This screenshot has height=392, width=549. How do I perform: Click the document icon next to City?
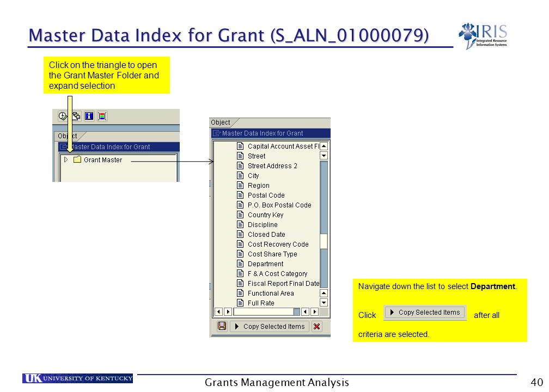point(240,175)
